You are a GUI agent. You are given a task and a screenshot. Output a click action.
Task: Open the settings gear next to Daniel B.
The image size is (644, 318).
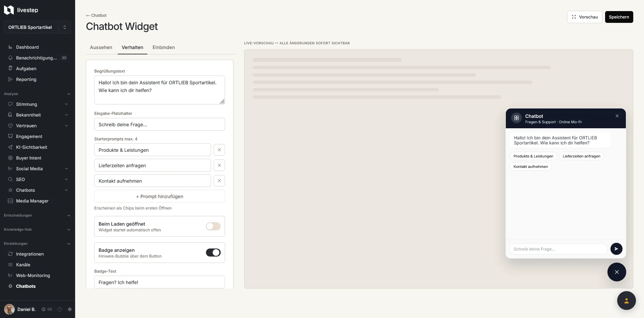click(x=70, y=309)
